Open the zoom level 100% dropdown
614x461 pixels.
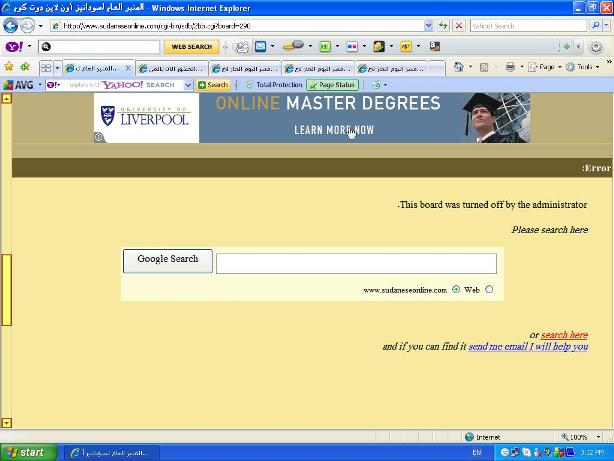point(598,437)
